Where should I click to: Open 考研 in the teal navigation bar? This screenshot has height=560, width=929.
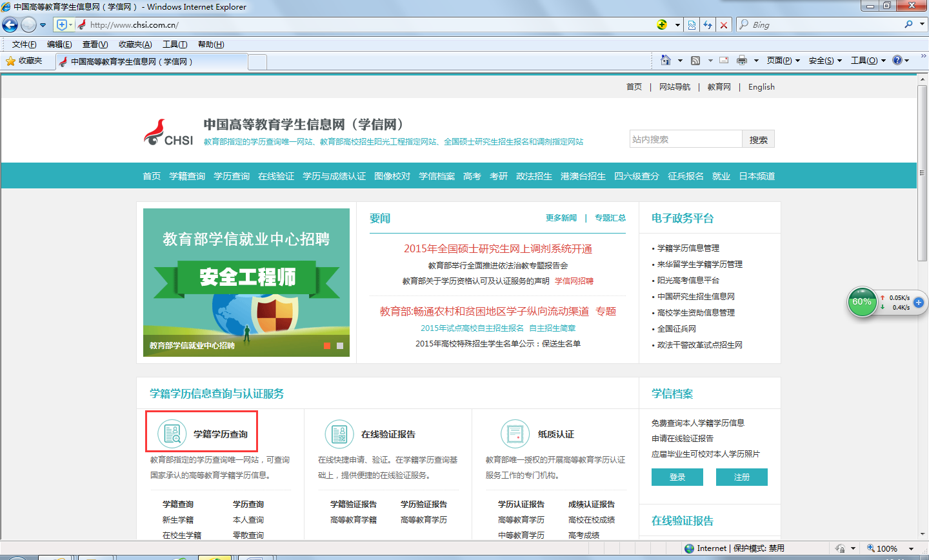tap(499, 176)
